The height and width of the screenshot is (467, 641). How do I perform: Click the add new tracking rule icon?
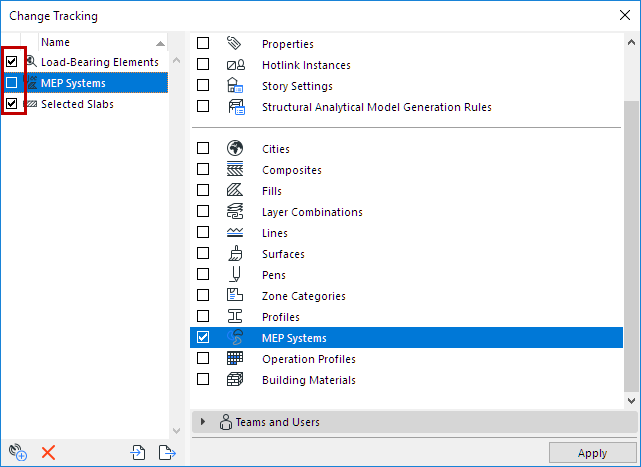[16, 452]
